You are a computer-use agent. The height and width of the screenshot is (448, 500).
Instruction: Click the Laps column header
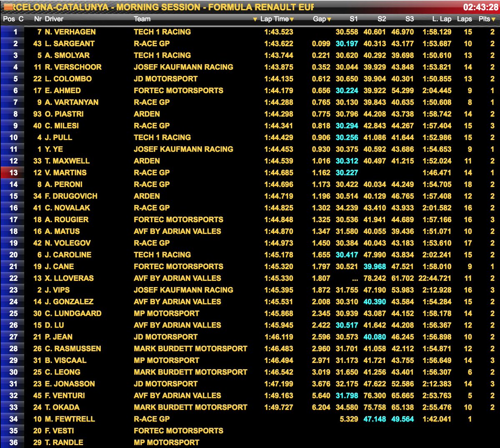tap(464, 19)
